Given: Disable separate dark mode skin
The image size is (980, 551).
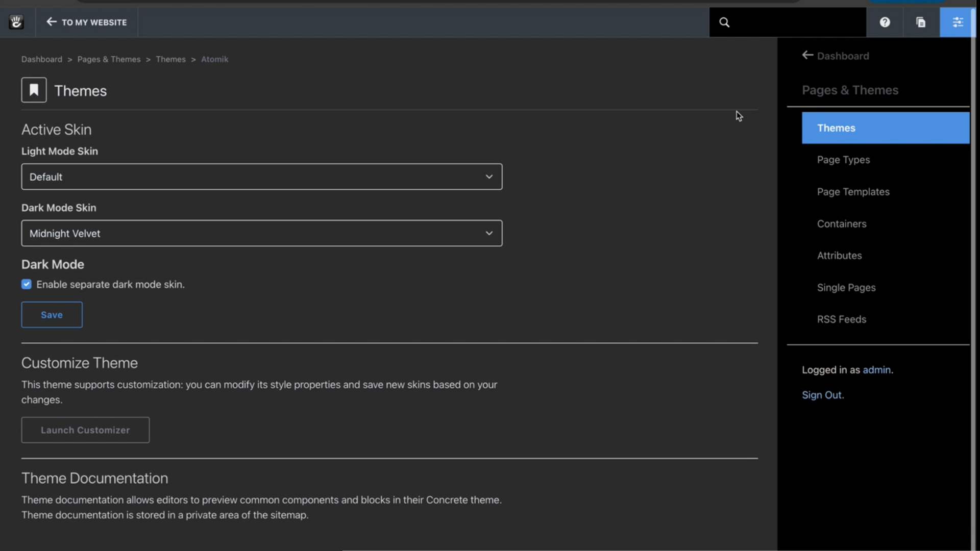Looking at the screenshot, I should [x=26, y=284].
